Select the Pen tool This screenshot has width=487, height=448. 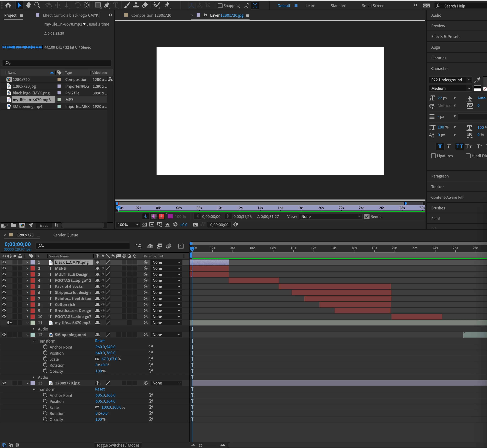(x=107, y=5)
